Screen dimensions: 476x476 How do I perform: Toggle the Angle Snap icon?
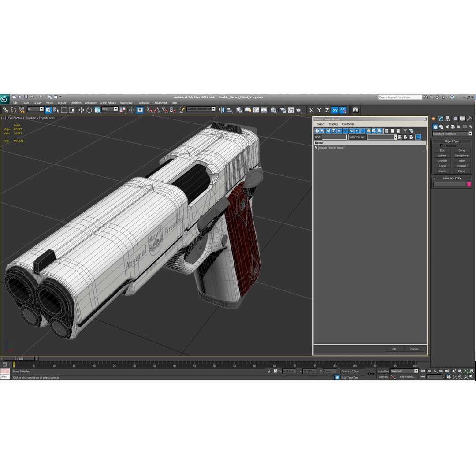157,110
